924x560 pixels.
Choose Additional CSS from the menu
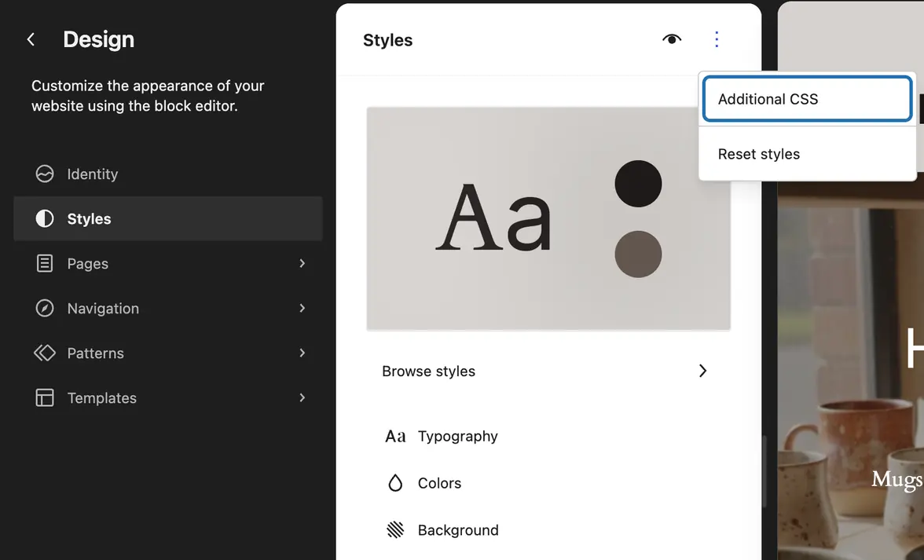click(808, 99)
